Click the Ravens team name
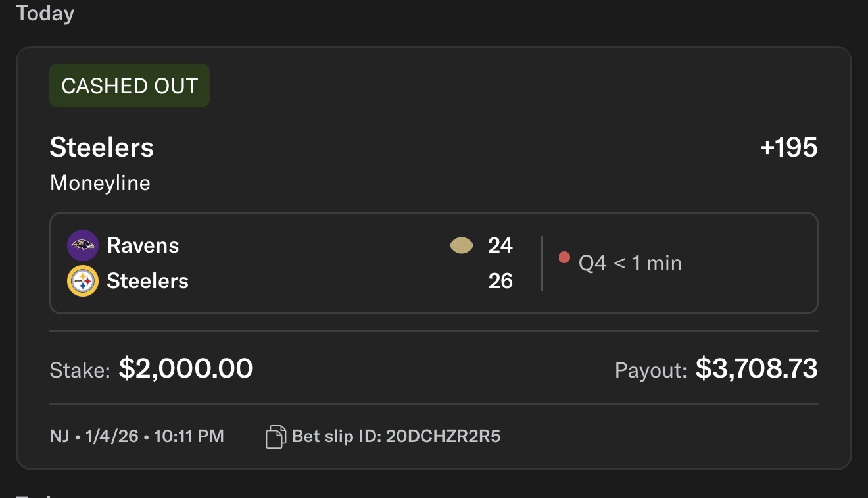 [x=143, y=245]
